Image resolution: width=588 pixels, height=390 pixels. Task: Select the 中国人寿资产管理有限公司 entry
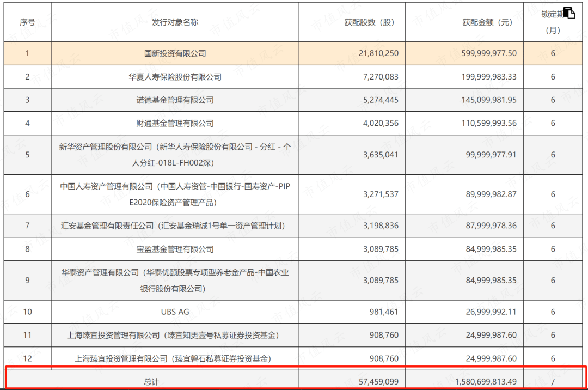pos(175,194)
